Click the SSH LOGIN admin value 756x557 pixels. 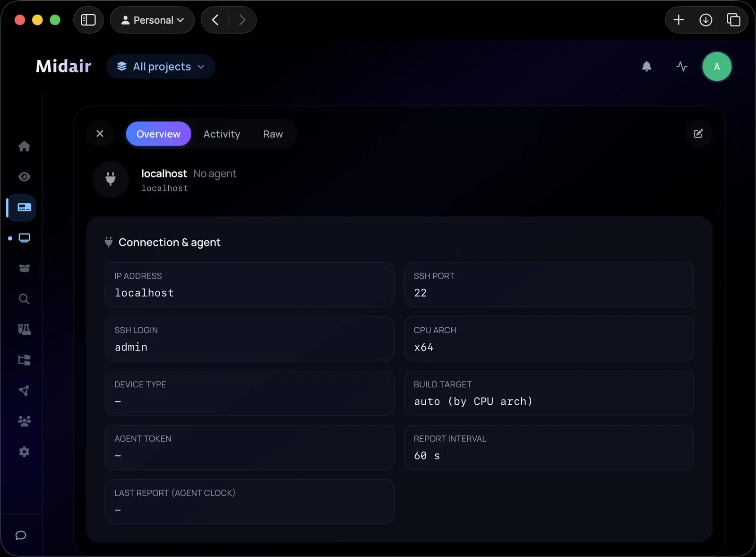tap(131, 347)
